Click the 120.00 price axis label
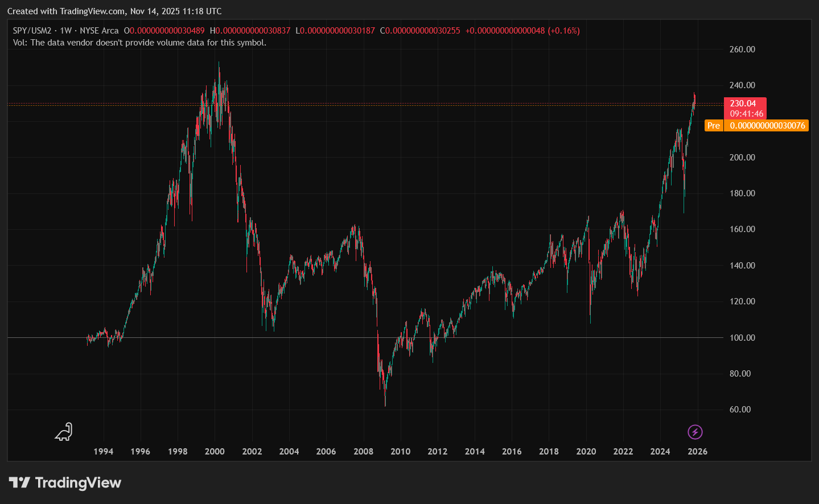 (742, 301)
